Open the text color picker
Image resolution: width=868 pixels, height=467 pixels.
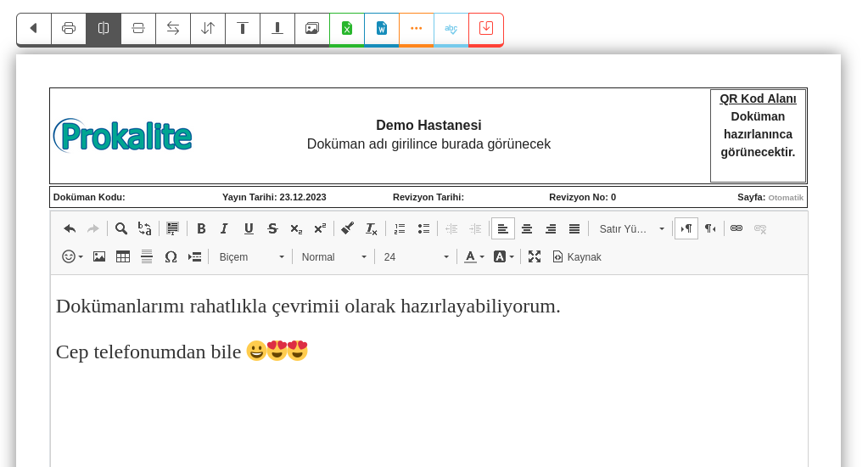[x=474, y=256]
